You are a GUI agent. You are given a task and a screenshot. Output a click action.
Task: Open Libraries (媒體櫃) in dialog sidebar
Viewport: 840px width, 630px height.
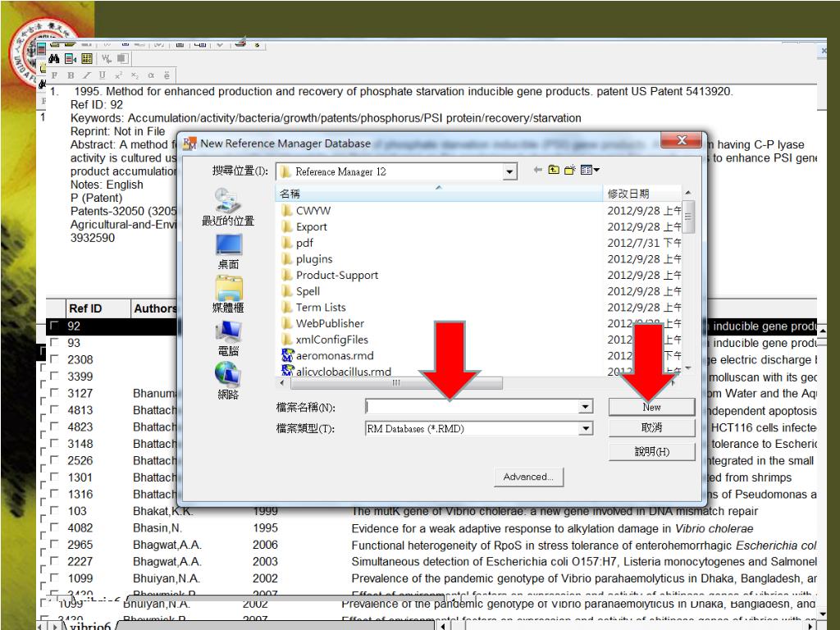pos(228,294)
